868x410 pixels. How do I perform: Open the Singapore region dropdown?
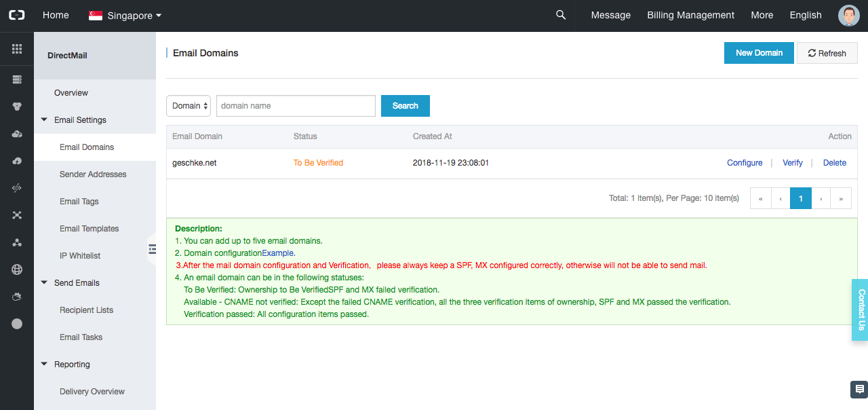click(125, 15)
